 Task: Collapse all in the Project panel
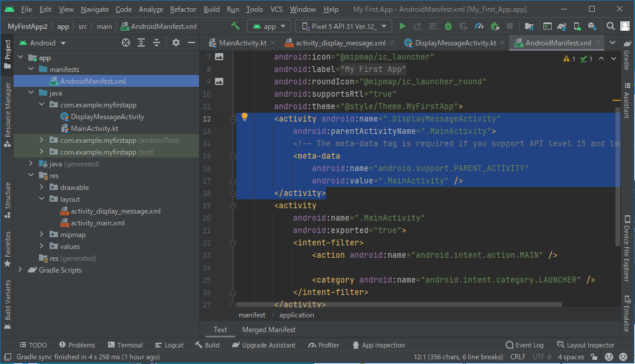pyautogui.click(x=157, y=43)
